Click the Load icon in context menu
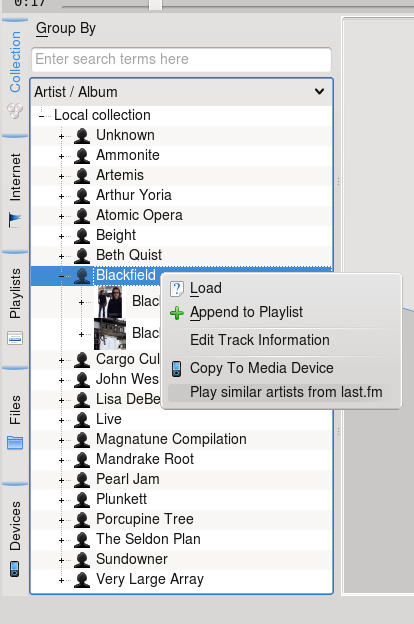 tap(177, 289)
